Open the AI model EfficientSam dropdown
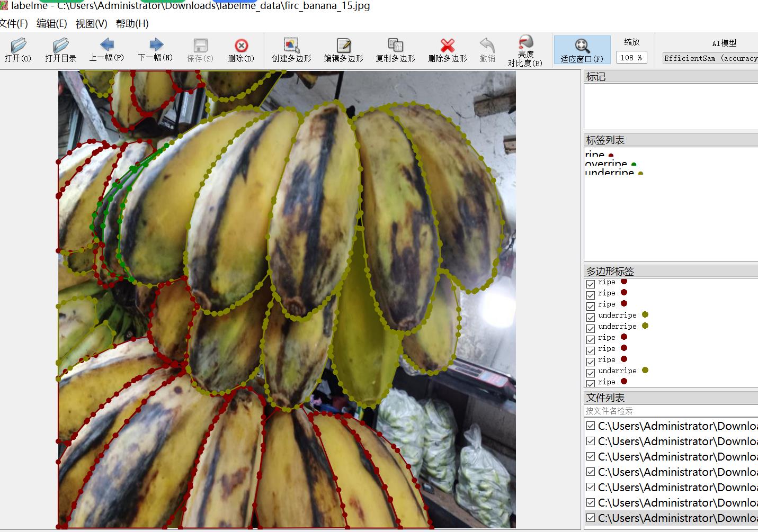 point(710,58)
